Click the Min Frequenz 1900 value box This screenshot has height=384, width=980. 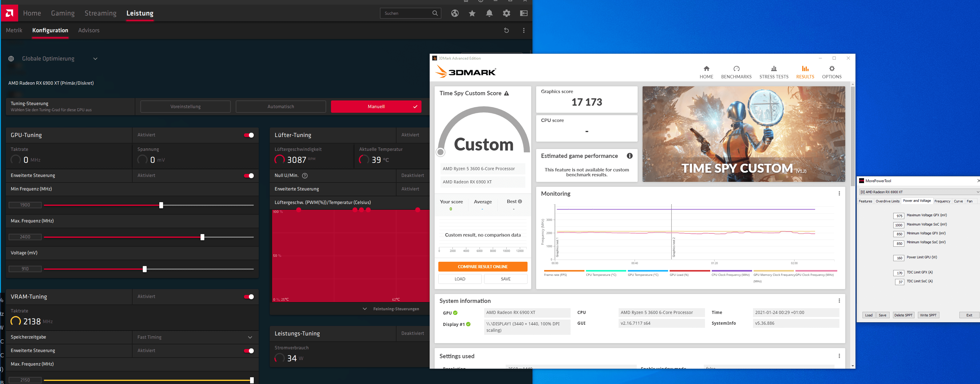click(25, 205)
